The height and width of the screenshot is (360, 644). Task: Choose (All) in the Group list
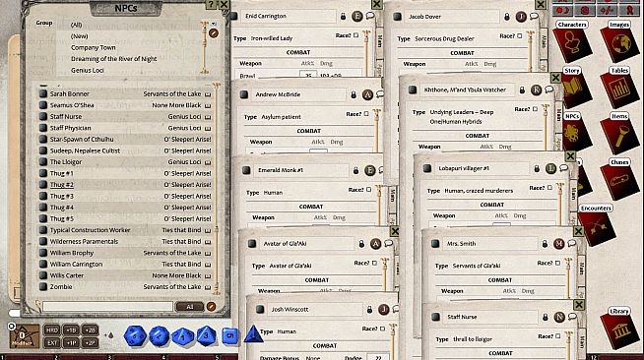77,25
